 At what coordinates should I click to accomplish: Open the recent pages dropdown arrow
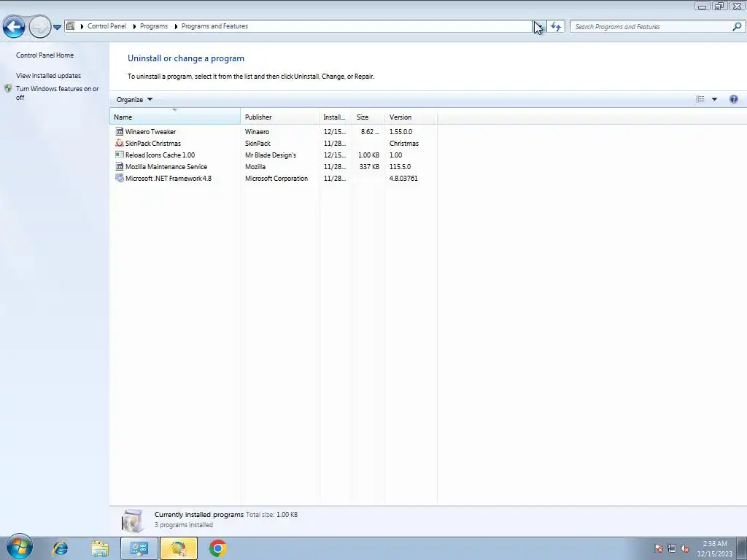pyautogui.click(x=57, y=27)
